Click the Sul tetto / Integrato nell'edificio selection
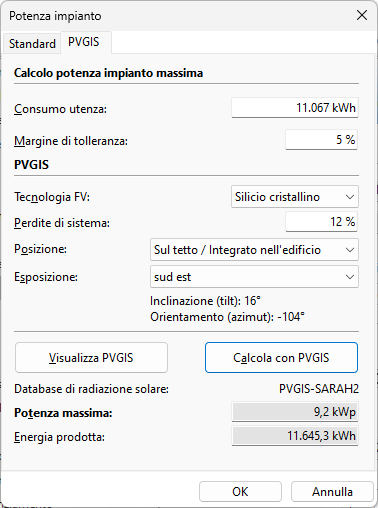Image resolution: width=378 pixels, height=508 pixels. 237,250
